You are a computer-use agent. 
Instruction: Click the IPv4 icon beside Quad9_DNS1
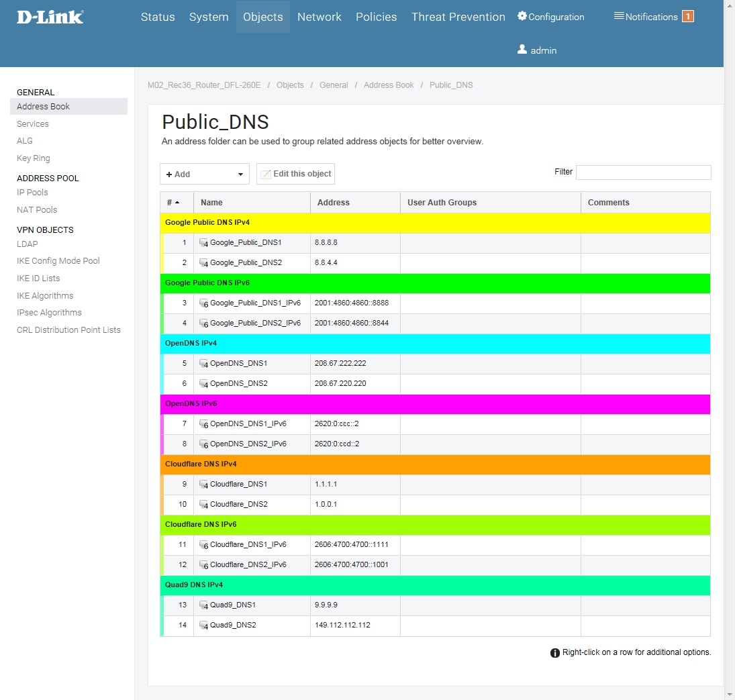pos(204,605)
